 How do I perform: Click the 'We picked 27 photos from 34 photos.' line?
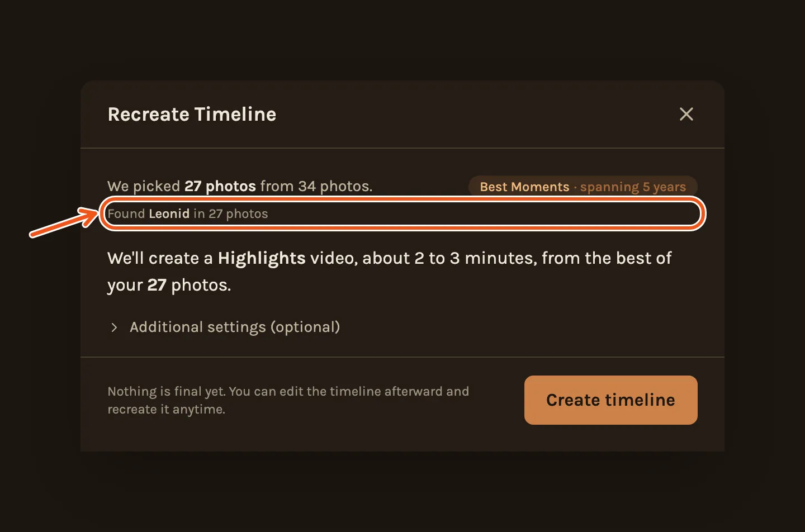pyautogui.click(x=240, y=186)
